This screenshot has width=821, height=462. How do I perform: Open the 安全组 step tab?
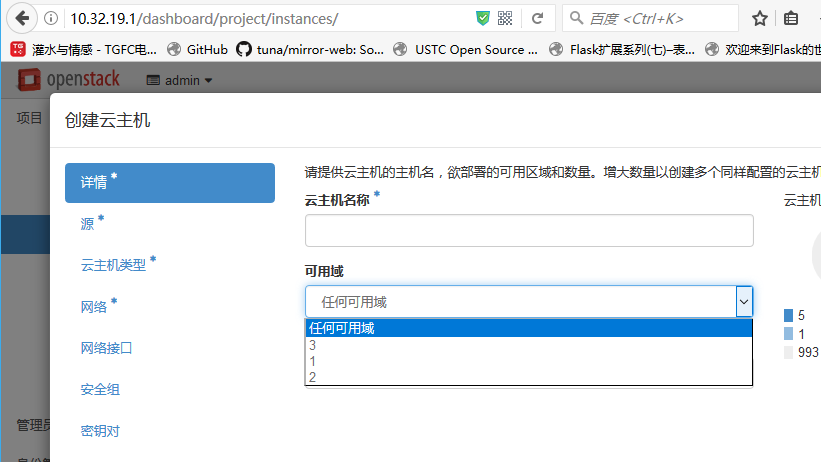click(100, 389)
